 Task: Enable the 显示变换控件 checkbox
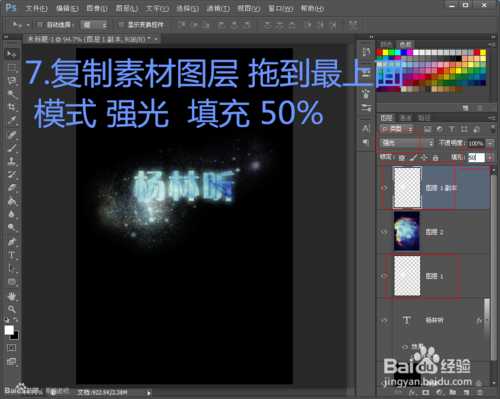pyautogui.click(x=121, y=25)
